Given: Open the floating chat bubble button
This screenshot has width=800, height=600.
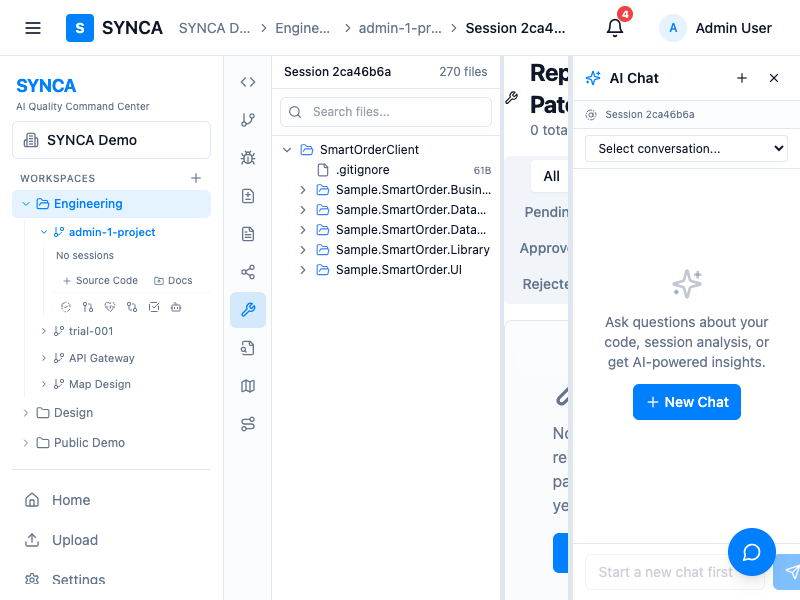Looking at the screenshot, I should (752, 552).
